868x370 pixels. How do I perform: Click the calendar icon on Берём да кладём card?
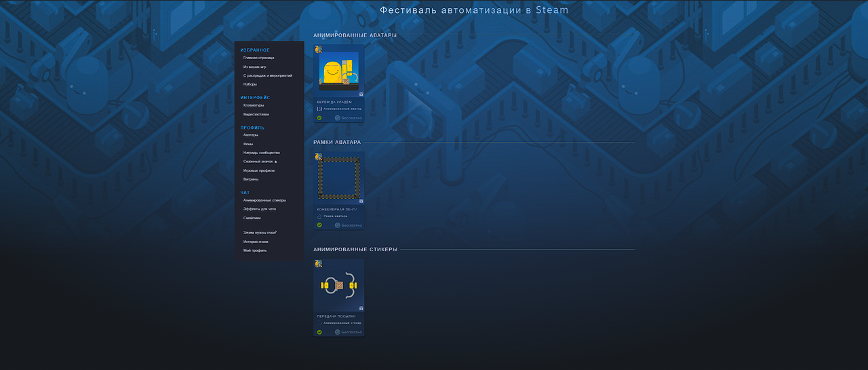(361, 94)
